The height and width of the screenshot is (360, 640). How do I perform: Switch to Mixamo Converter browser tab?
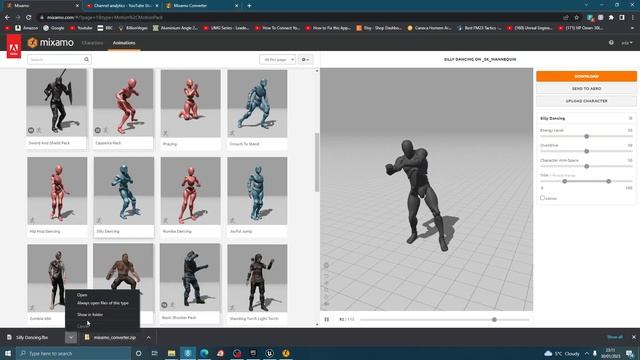(x=202, y=6)
